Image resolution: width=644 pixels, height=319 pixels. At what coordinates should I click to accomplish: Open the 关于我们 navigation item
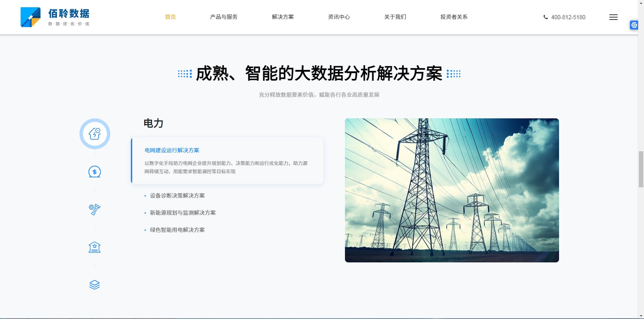pyautogui.click(x=395, y=17)
